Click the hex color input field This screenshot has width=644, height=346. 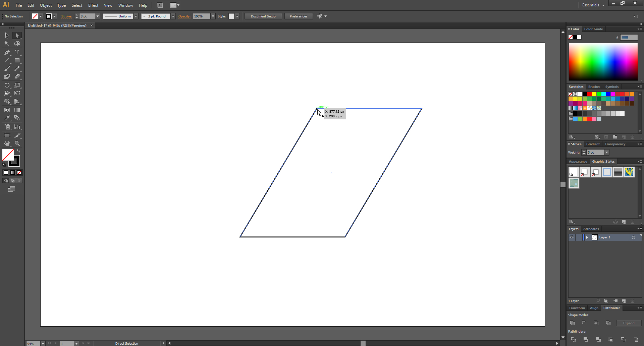(629, 38)
